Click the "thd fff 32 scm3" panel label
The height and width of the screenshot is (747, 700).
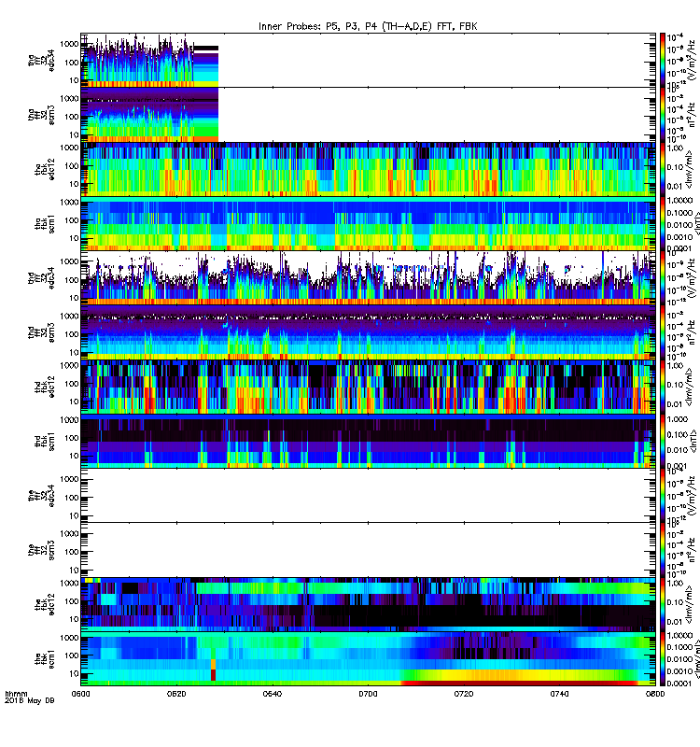tap(41, 332)
